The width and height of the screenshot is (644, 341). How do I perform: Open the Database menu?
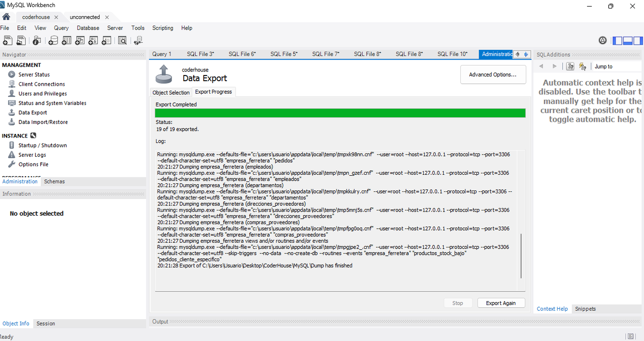click(88, 28)
